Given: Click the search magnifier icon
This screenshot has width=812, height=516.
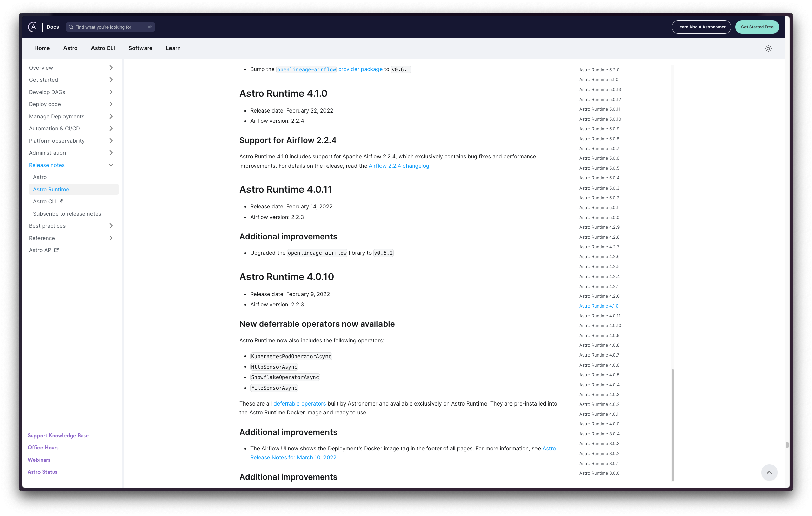Looking at the screenshot, I should (71, 27).
